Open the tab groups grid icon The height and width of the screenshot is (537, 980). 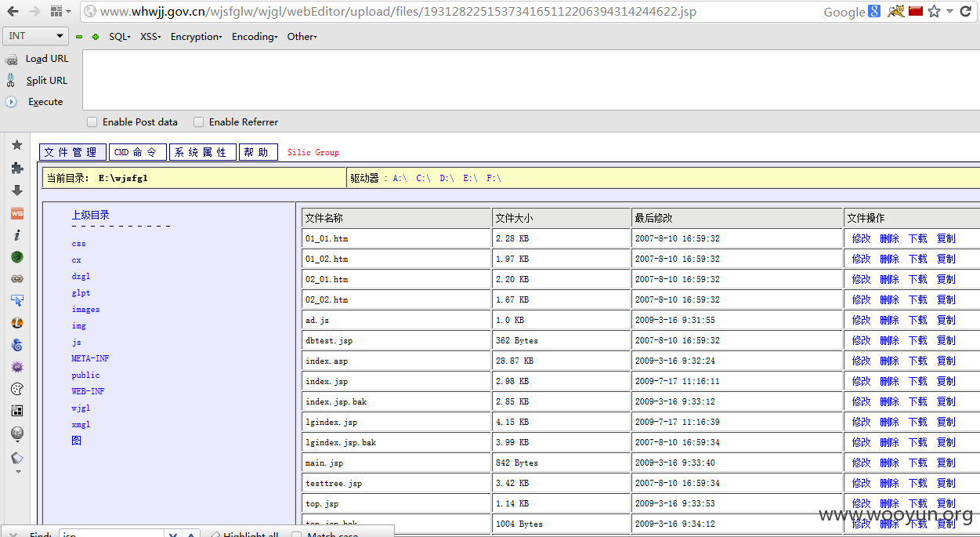tap(56, 12)
